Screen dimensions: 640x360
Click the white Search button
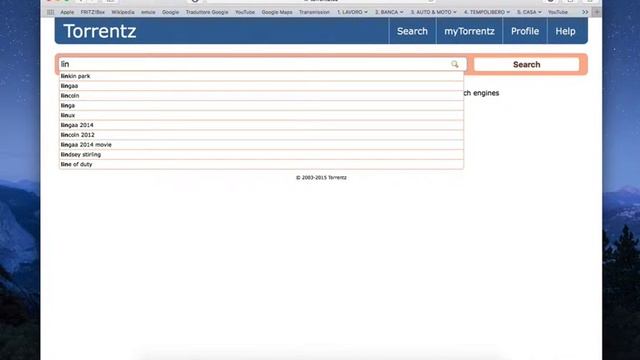[x=527, y=64]
